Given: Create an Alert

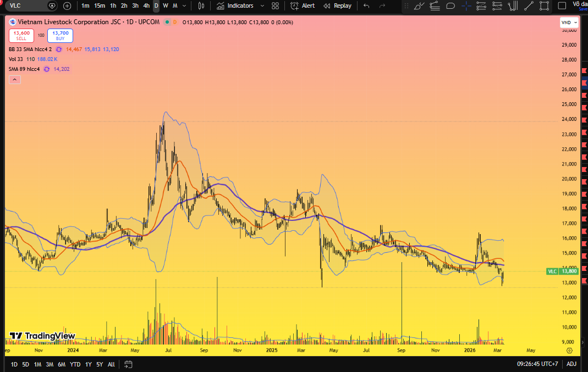Looking at the screenshot, I should pyautogui.click(x=303, y=5).
